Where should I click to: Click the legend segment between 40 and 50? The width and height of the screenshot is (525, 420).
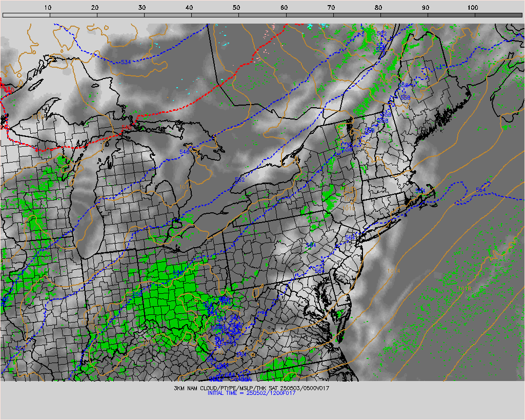pos(215,15)
